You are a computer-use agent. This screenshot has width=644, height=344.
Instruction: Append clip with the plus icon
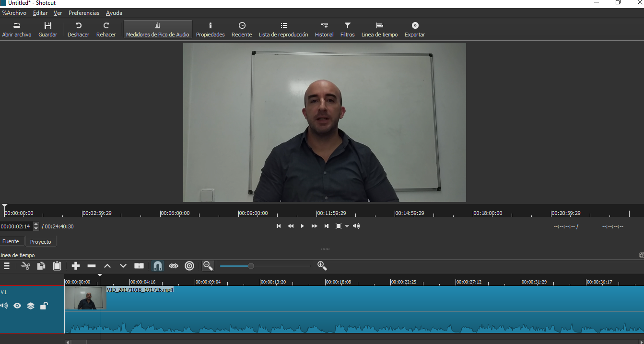(75, 266)
